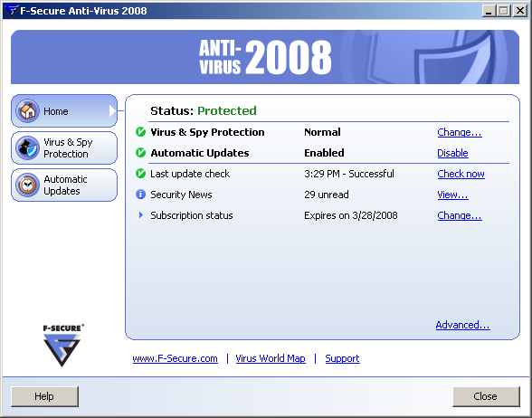Click green check icon beside Last update check
The width and height of the screenshot is (532, 418).
tap(140, 174)
